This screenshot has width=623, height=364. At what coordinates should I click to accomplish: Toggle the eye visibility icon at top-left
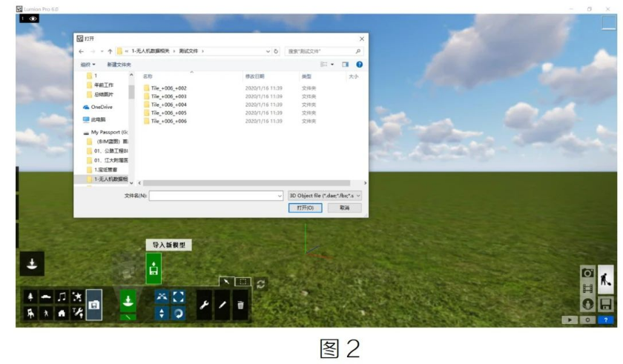click(x=33, y=19)
